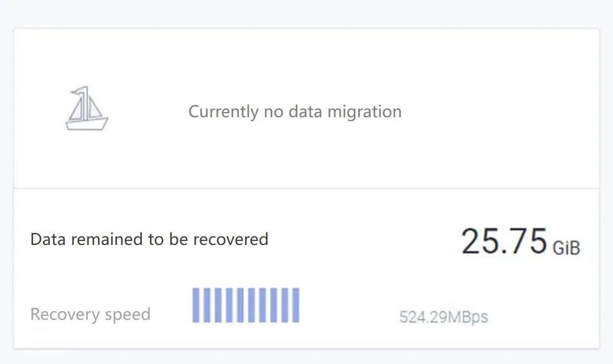
Task: Click the hull of the sailboat icon
Action: pyautogui.click(x=87, y=124)
